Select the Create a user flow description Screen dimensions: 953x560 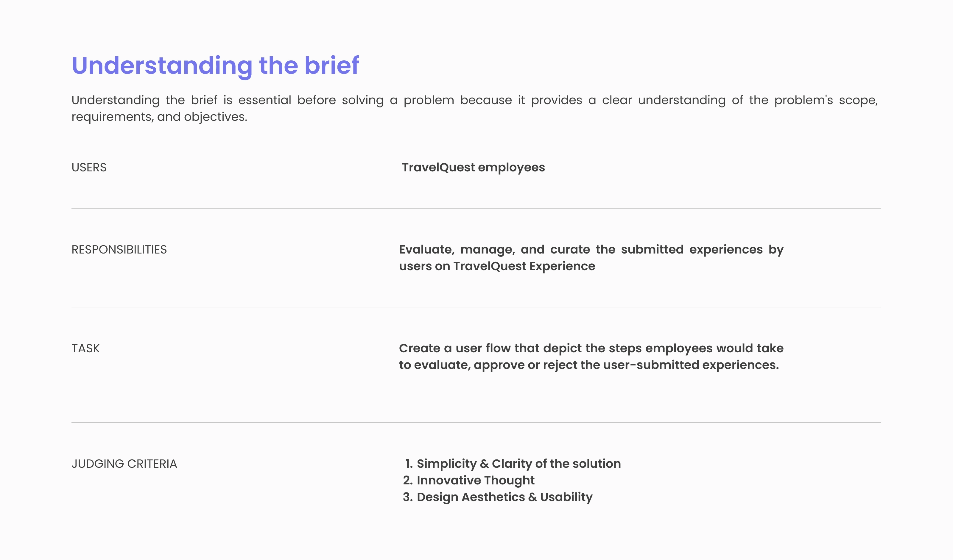coord(591,356)
